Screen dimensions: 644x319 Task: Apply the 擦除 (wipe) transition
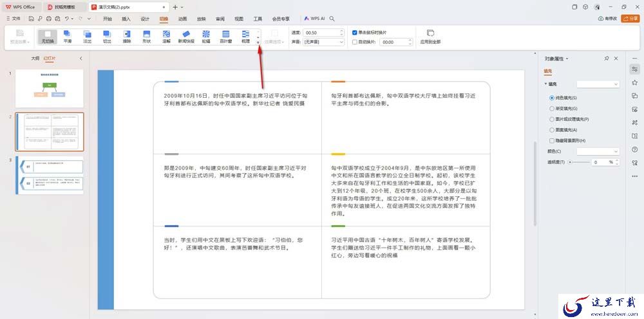point(127,37)
